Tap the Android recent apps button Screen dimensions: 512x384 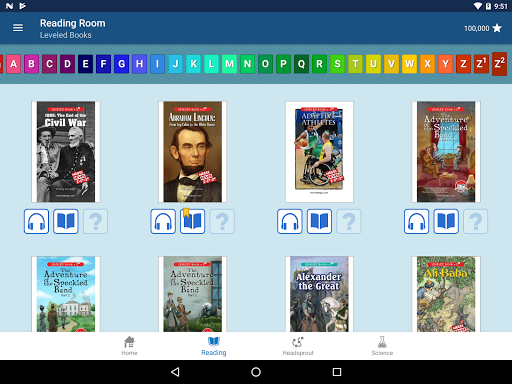pyautogui.click(x=337, y=372)
